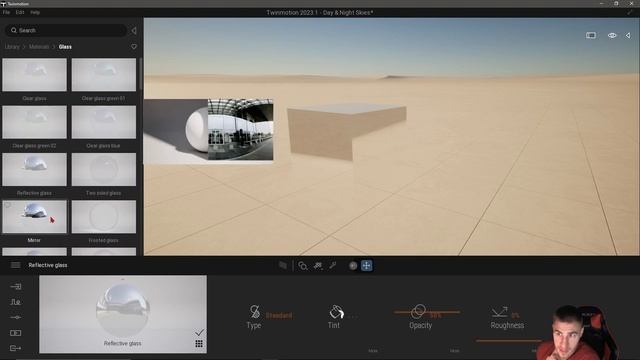Click the dimmed first center toolbar icon
Viewport: 640px width, 360px height.
(282, 266)
